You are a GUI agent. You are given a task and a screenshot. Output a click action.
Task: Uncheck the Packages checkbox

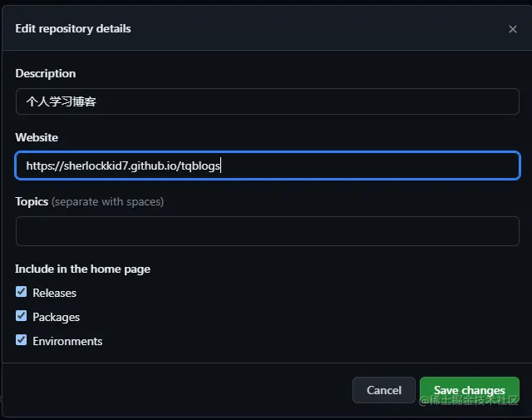21,316
